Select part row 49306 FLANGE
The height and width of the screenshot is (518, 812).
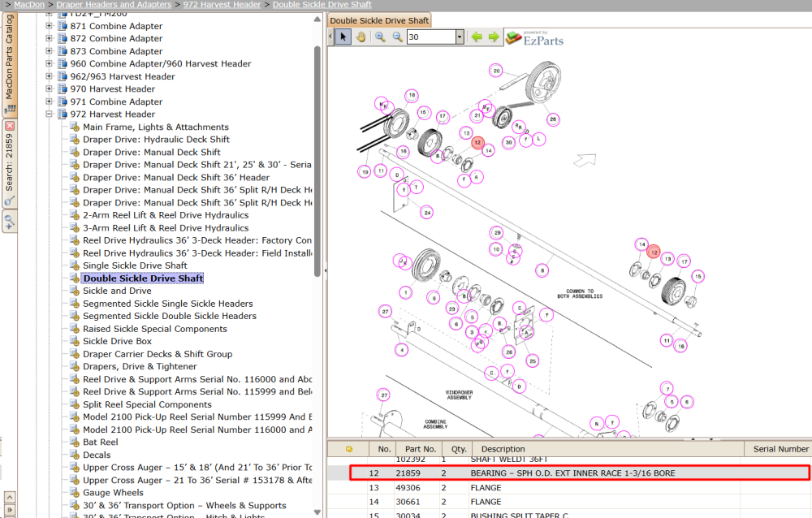(570, 487)
